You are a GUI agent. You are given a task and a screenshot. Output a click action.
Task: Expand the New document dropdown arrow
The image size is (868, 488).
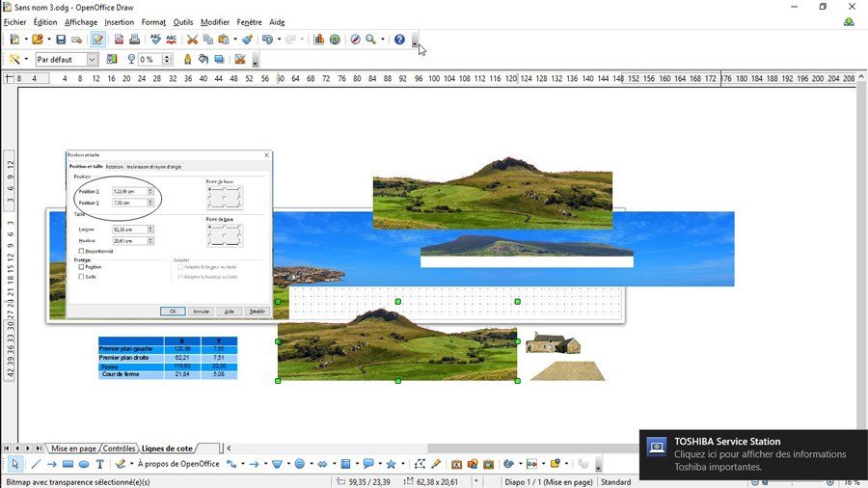(26, 40)
